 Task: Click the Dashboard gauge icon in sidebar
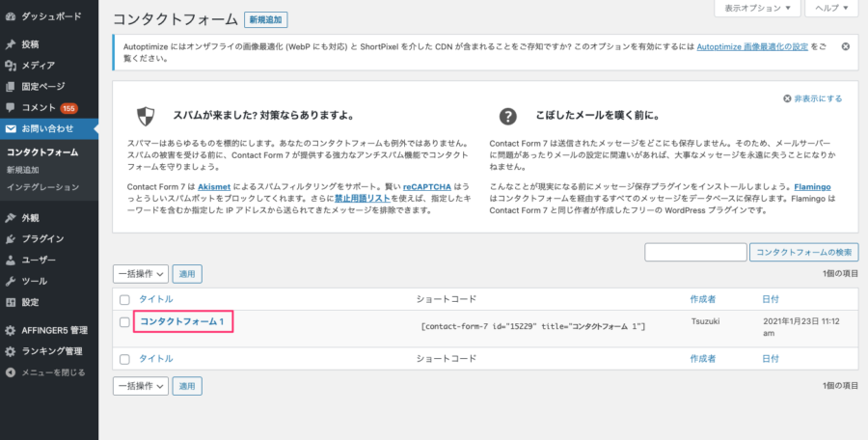[x=10, y=16]
